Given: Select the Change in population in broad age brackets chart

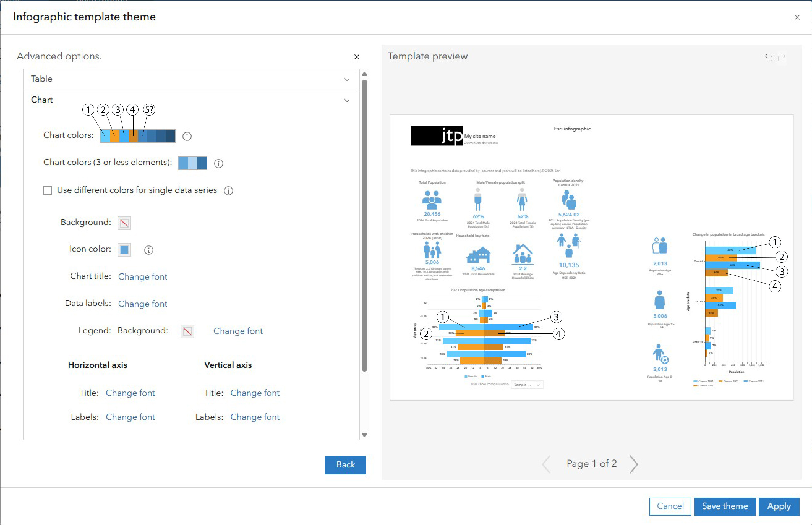Looking at the screenshot, I should pos(729,309).
